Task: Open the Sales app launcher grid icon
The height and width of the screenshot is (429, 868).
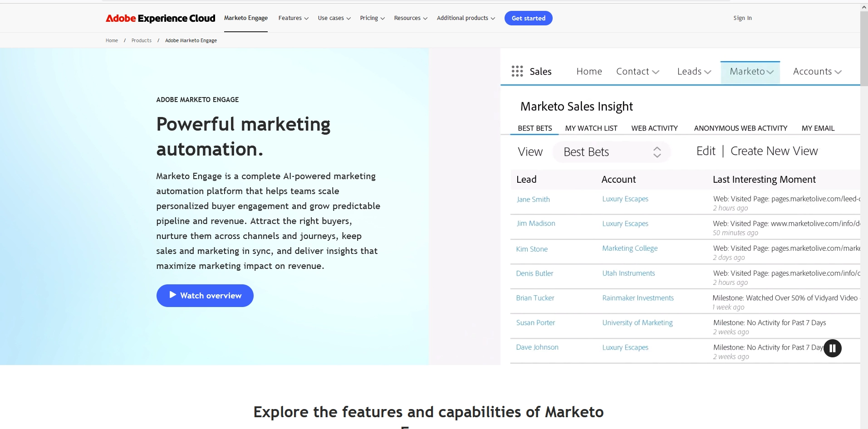Action: [517, 71]
